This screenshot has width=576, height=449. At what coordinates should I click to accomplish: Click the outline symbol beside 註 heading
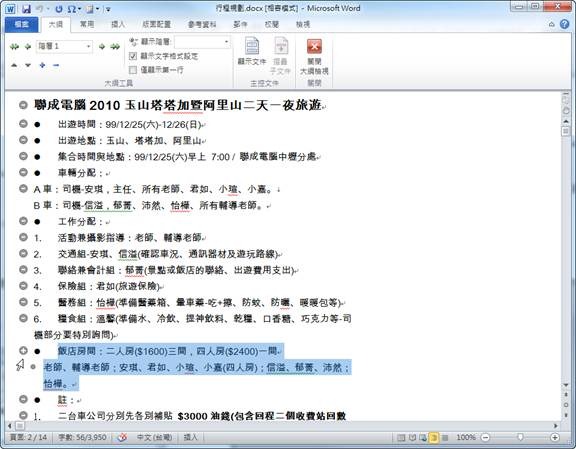[23, 399]
